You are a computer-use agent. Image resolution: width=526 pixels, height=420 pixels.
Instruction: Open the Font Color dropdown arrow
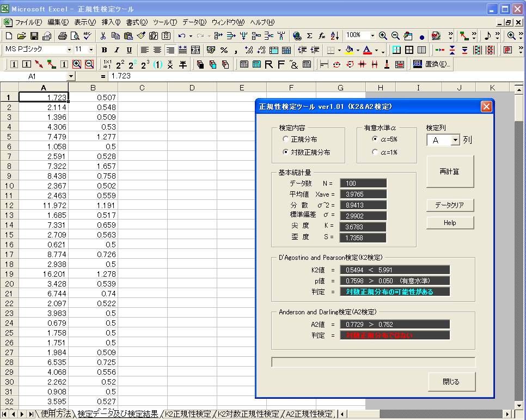click(376, 50)
